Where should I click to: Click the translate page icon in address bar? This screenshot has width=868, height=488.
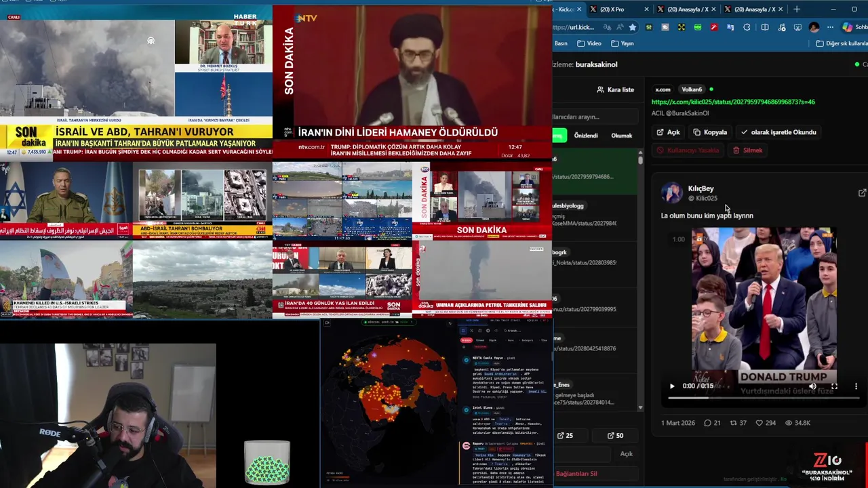coord(607,27)
